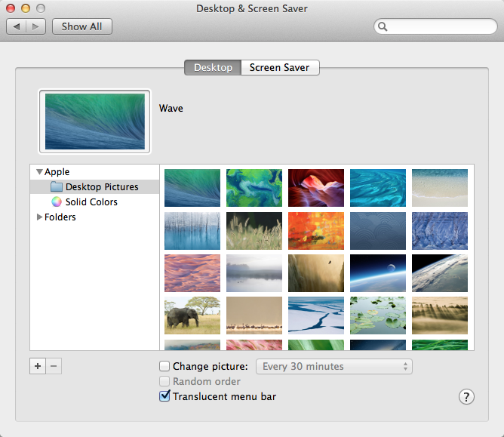Choose the Earth from orbit clouds wallpaper
Viewport: 504px width, 437px height.
click(440, 273)
